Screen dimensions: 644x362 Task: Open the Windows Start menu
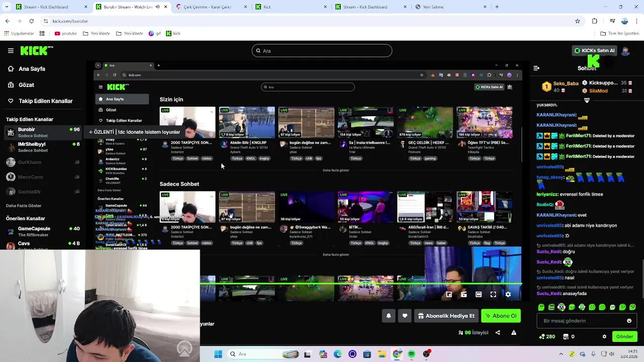click(218, 354)
